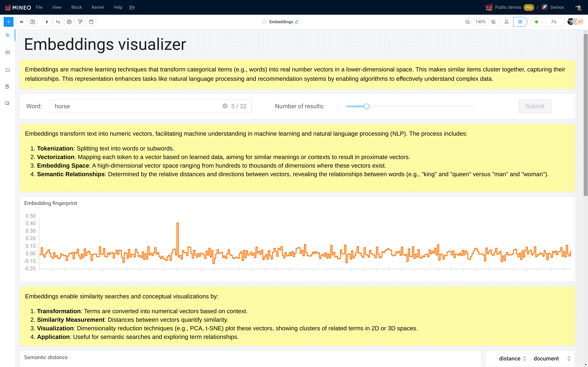This screenshot has width=588, height=367.
Task: Toggle the favorite star next to Embeddings
Action: pyautogui.click(x=264, y=22)
